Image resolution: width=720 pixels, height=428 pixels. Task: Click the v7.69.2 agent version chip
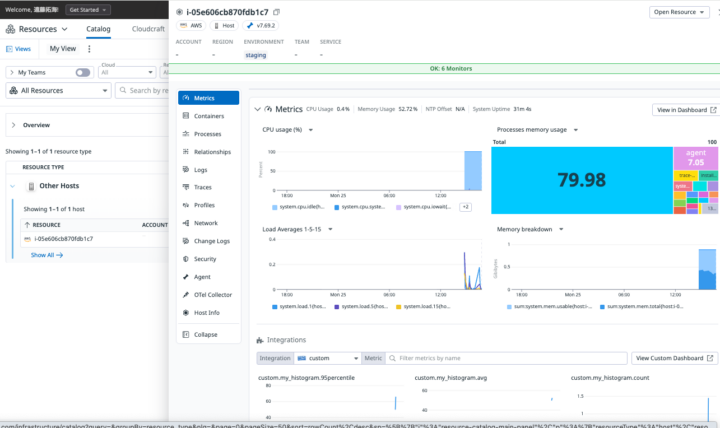click(x=261, y=26)
